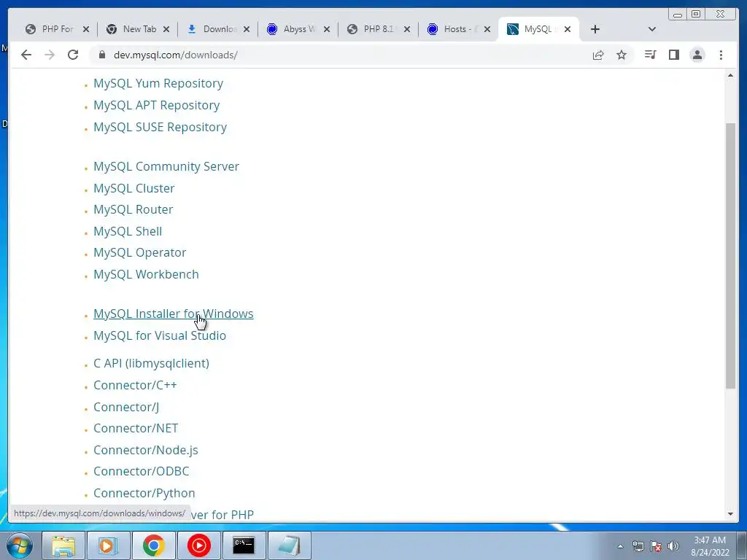Toggle the Chrome side panel
Image resolution: width=747 pixels, height=560 pixels.
[x=673, y=55]
